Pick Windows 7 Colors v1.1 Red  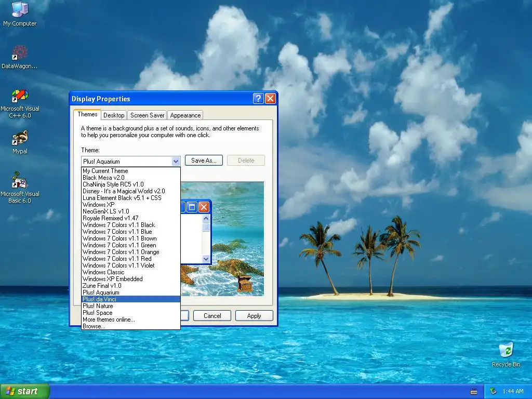(x=131, y=259)
